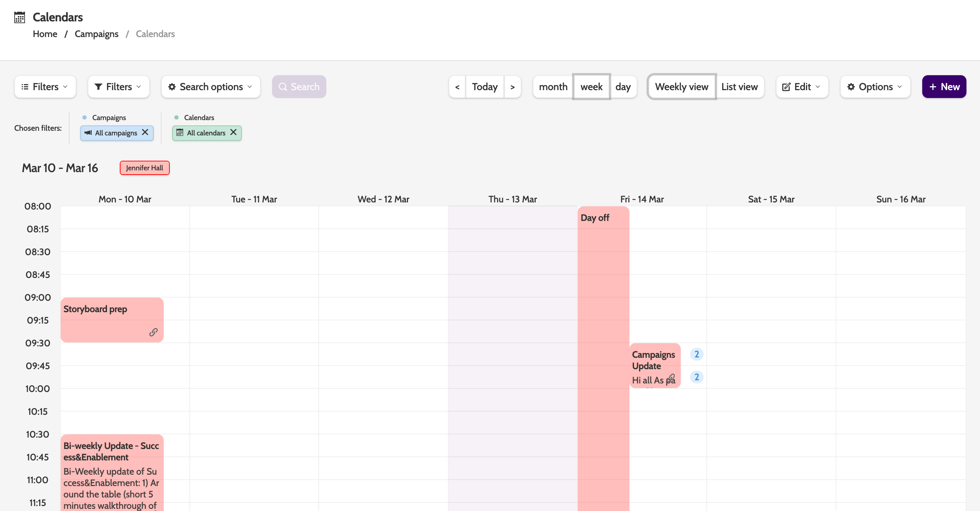Click the Jennifer Hall red tag
Image resolution: width=980 pixels, height=511 pixels.
(144, 168)
